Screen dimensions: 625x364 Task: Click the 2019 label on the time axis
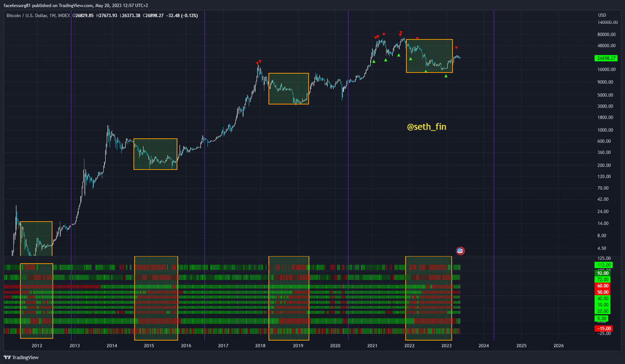tap(298, 346)
